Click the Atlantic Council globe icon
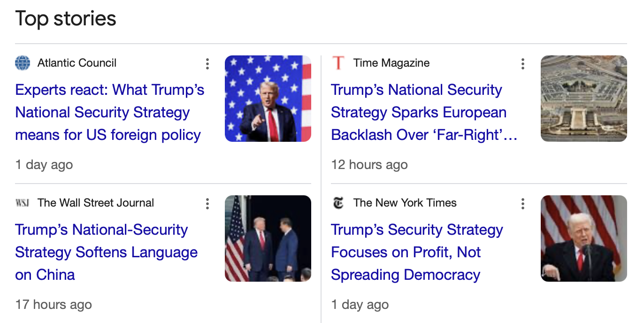This screenshot has width=644, height=323. 23,63
